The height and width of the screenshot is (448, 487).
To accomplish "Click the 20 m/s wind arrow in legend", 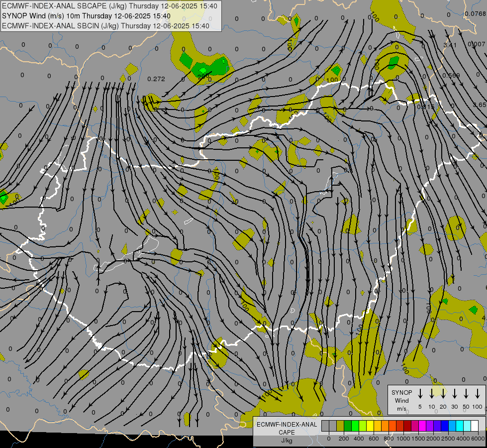I will 443,394.
